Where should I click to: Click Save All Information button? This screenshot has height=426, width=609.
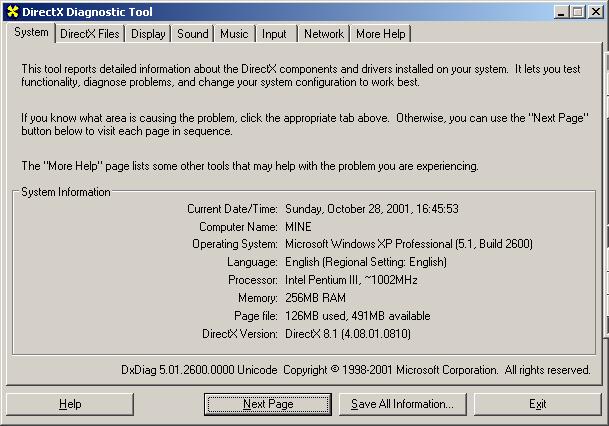click(402, 404)
